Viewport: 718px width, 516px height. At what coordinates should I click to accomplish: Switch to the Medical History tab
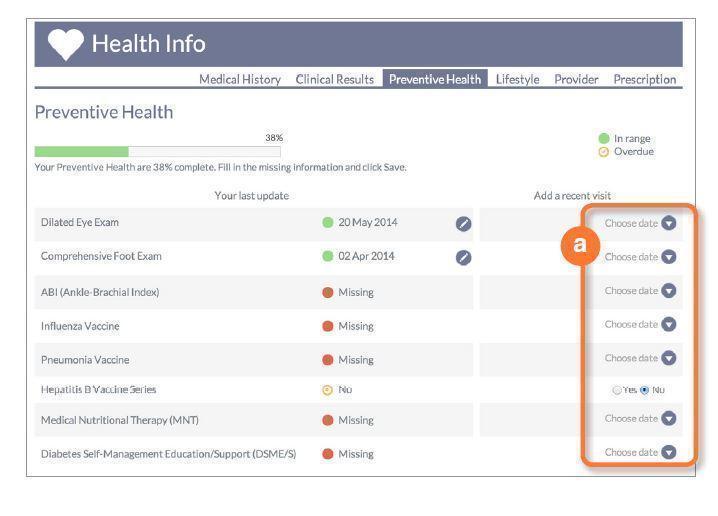pos(240,79)
